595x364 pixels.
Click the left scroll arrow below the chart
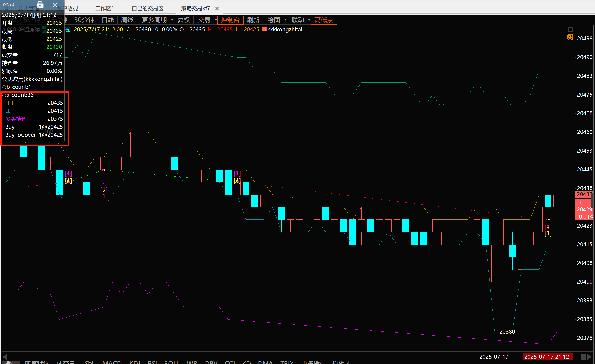(x=5, y=356)
